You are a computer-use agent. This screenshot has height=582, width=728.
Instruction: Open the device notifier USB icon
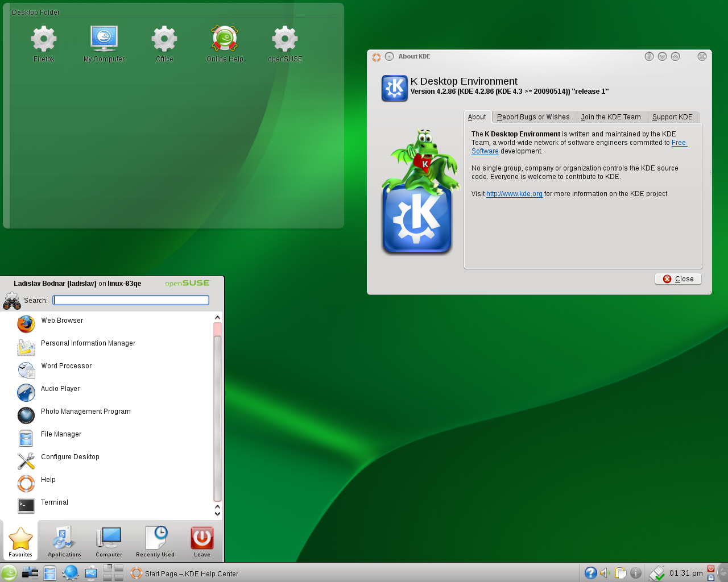(x=91, y=573)
